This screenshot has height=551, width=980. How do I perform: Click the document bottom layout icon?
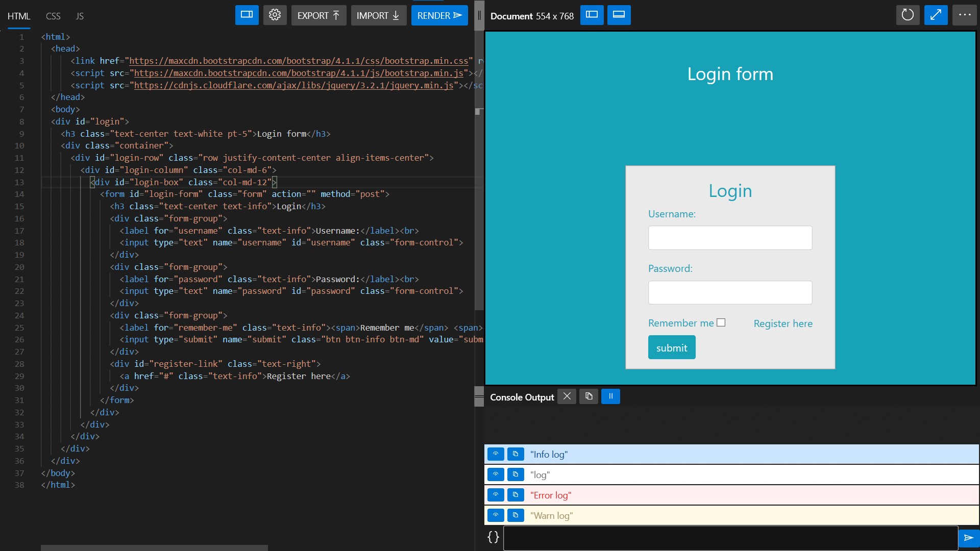(619, 15)
